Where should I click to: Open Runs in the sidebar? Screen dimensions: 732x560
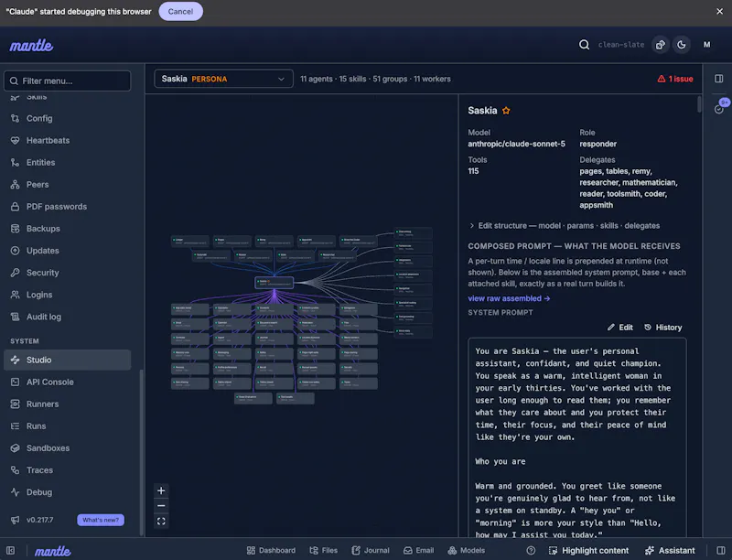[67, 426]
